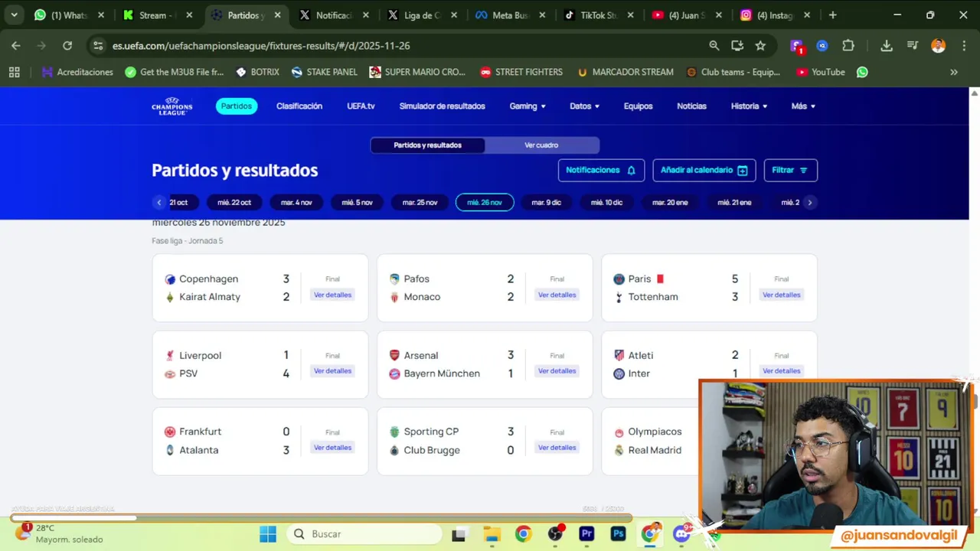980x551 pixels.
Task: Open the YouTube bookmark
Action: [820, 72]
